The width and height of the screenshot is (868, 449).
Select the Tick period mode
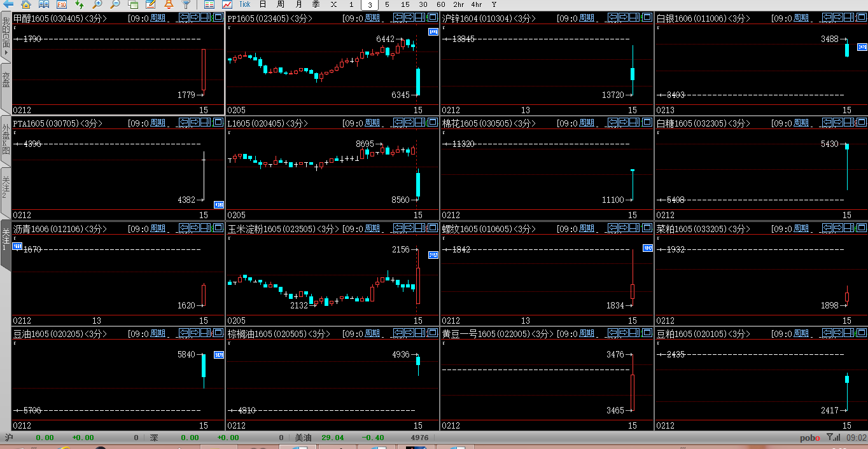coord(245,4)
